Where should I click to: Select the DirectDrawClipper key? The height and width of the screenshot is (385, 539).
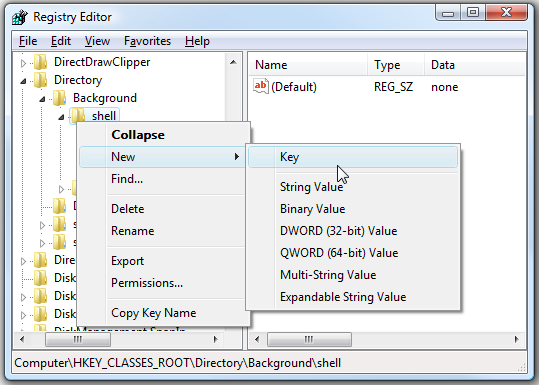[x=102, y=62]
